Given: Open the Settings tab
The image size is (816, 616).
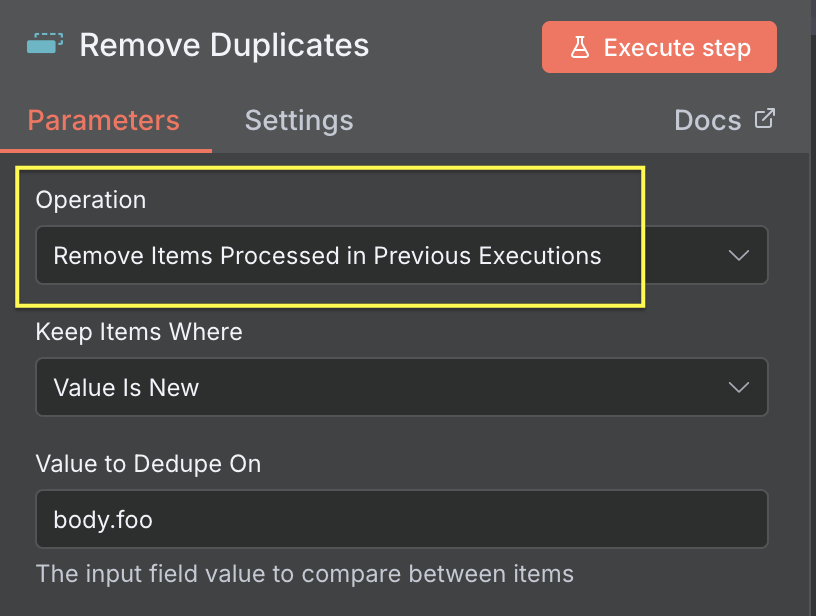Looking at the screenshot, I should 298,121.
